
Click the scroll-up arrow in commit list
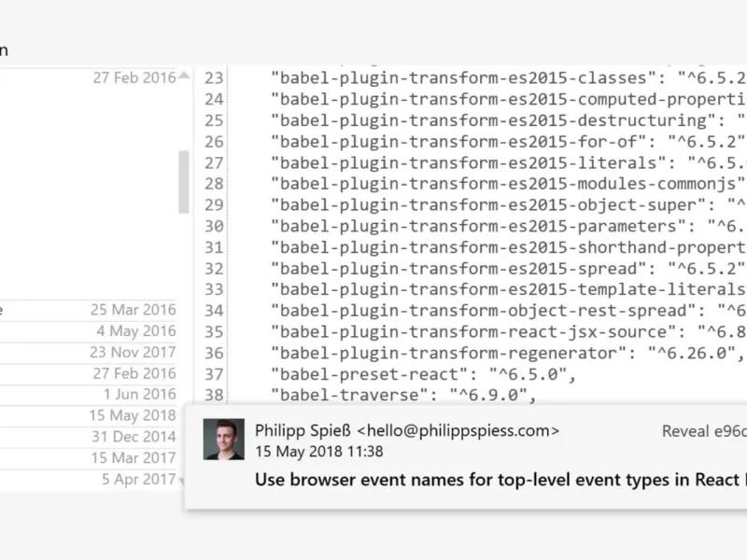pyautogui.click(x=184, y=76)
